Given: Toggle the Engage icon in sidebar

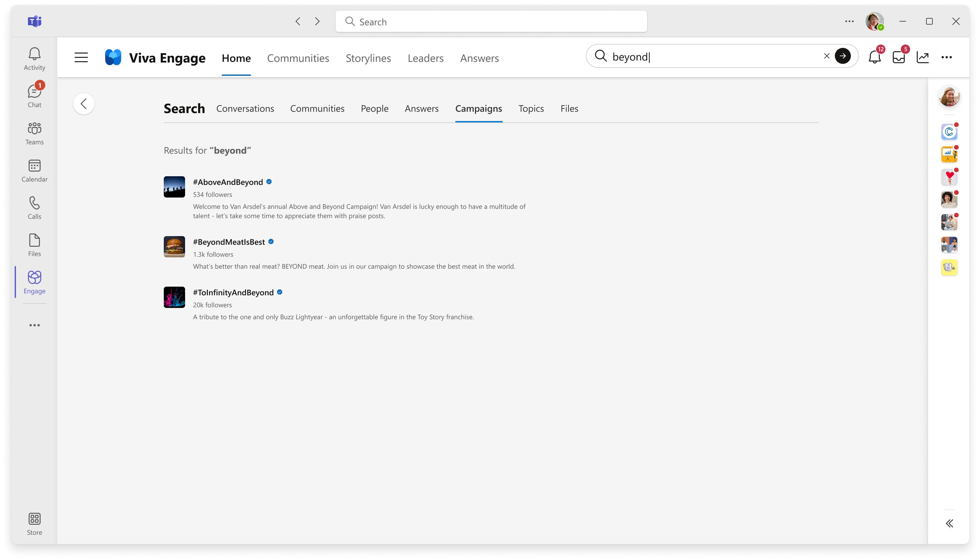Looking at the screenshot, I should click(34, 281).
